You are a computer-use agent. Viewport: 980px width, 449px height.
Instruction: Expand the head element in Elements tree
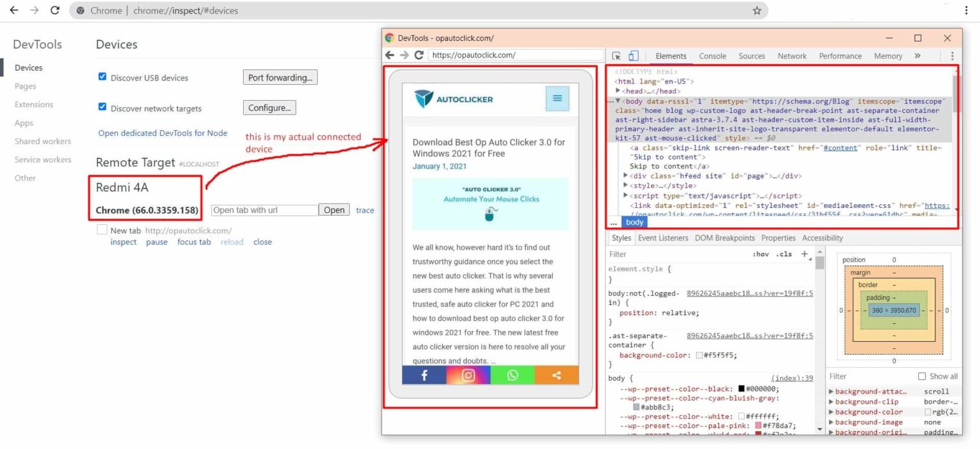pyautogui.click(x=618, y=91)
